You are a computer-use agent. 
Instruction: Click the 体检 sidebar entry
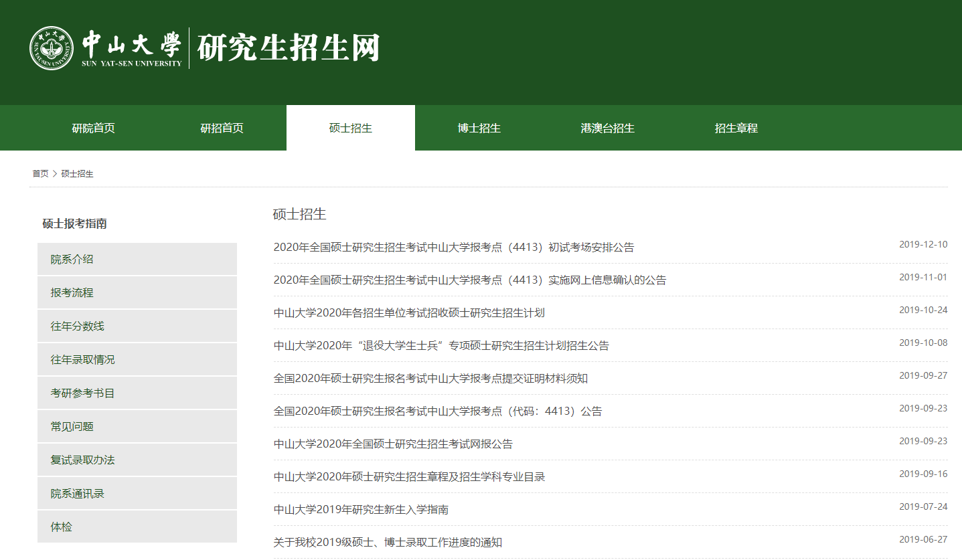137,527
